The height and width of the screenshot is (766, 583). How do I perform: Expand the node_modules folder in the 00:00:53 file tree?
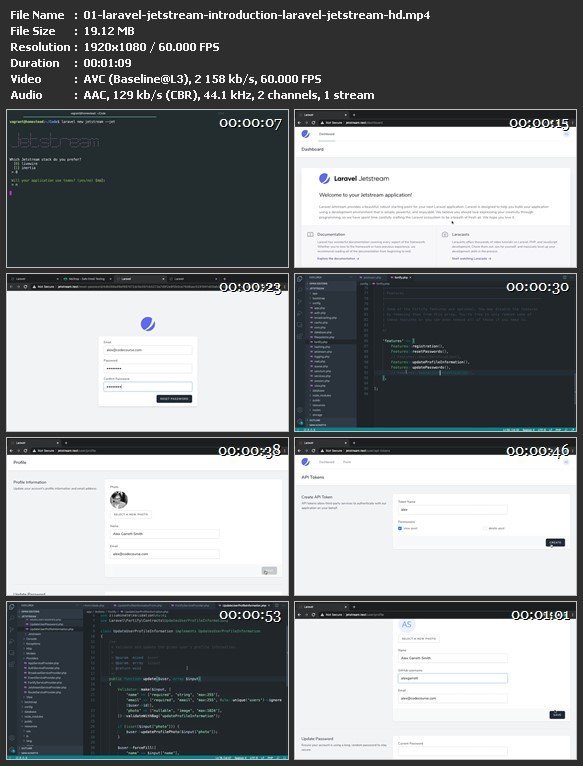tap(33, 717)
